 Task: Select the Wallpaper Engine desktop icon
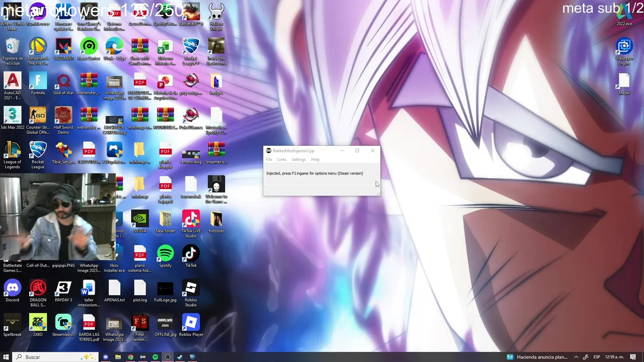624,52
